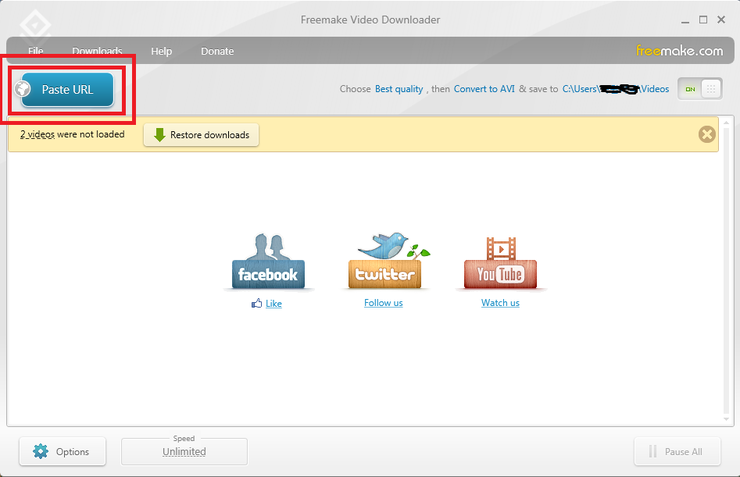Open the Help menu

pyautogui.click(x=161, y=51)
